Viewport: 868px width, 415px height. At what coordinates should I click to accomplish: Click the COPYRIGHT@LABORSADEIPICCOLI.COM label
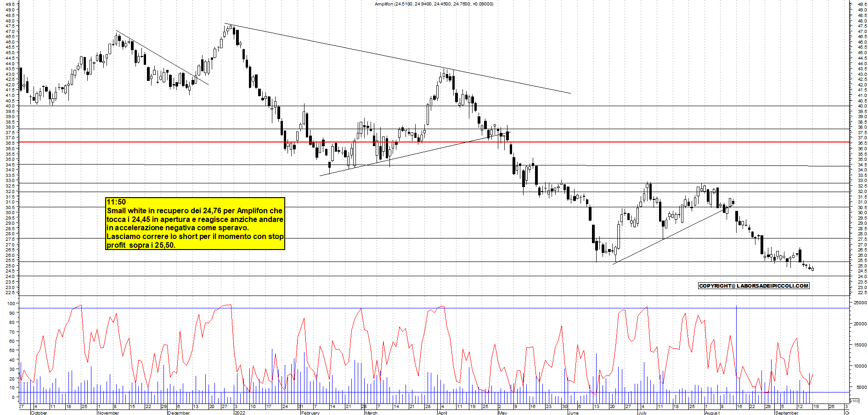click(x=754, y=286)
